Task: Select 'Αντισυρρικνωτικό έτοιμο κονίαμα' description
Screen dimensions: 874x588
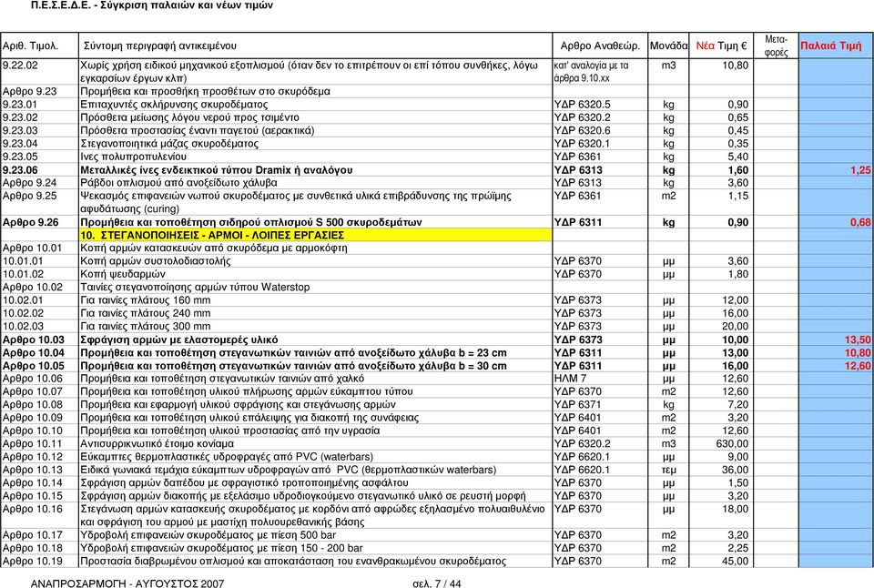Action: coord(157,443)
